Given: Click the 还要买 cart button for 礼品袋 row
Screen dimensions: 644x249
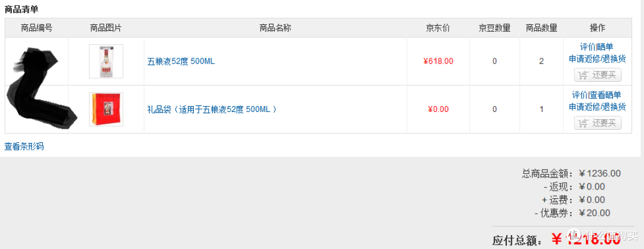Looking at the screenshot, I should [597, 123].
